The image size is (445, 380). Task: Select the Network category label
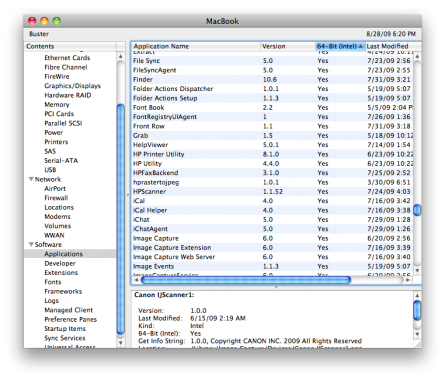[x=48, y=179]
